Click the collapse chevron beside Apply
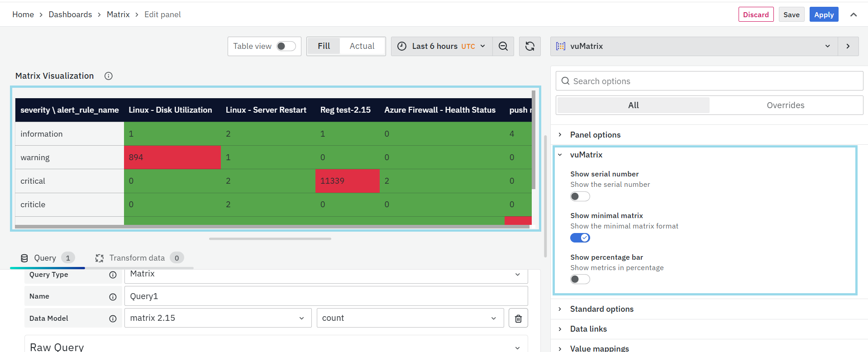The width and height of the screenshot is (868, 352). tap(853, 14)
